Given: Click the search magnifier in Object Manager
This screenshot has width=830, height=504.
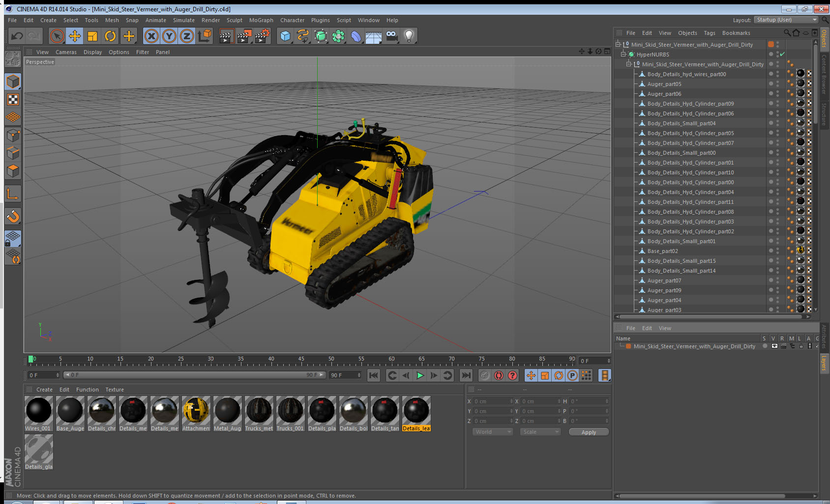Looking at the screenshot, I should [787, 33].
